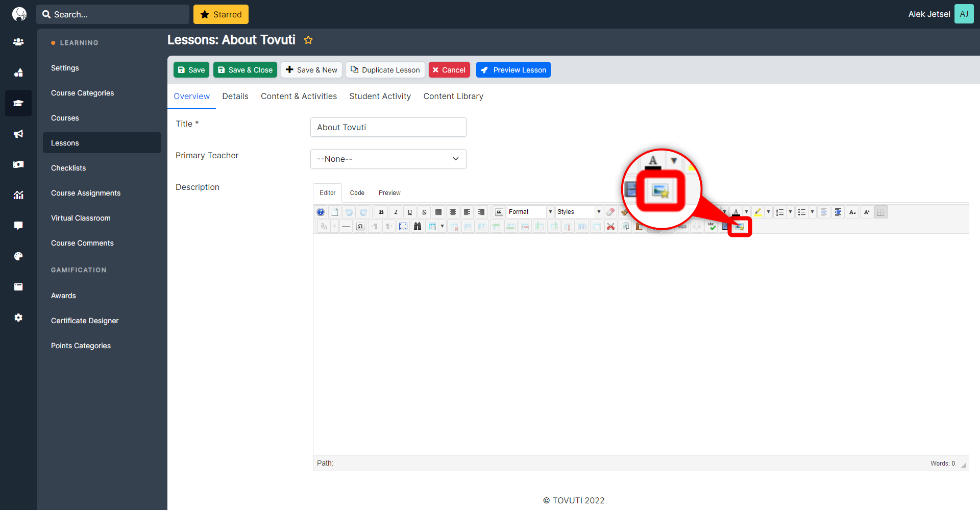Viewport: 980px width, 510px height.
Task: Click the Indent icon
Action: pos(838,212)
